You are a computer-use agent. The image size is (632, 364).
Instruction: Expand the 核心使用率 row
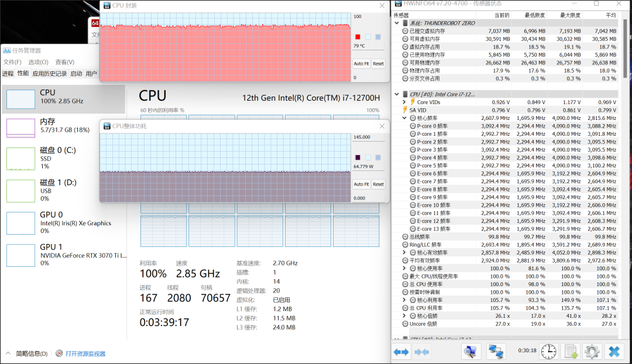tap(404, 269)
